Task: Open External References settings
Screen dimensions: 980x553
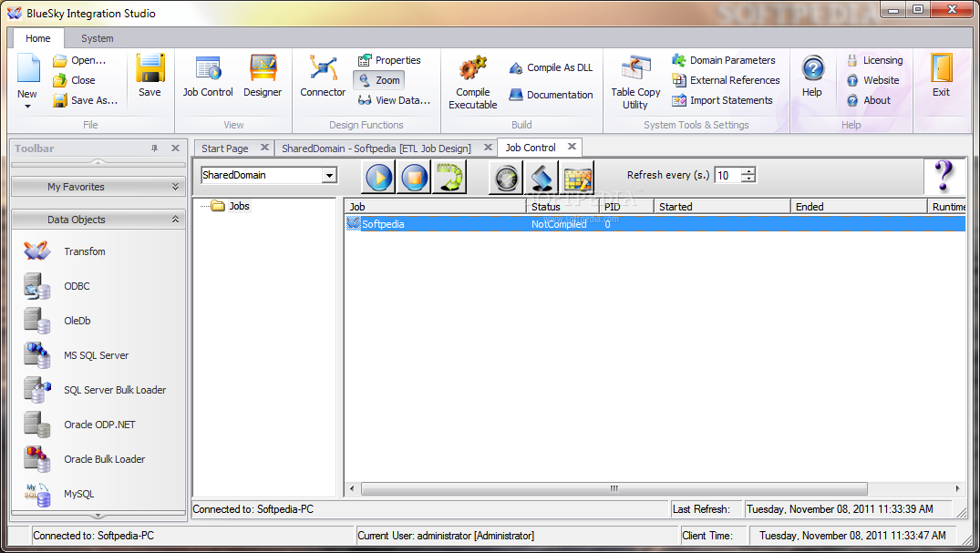Action: (726, 80)
